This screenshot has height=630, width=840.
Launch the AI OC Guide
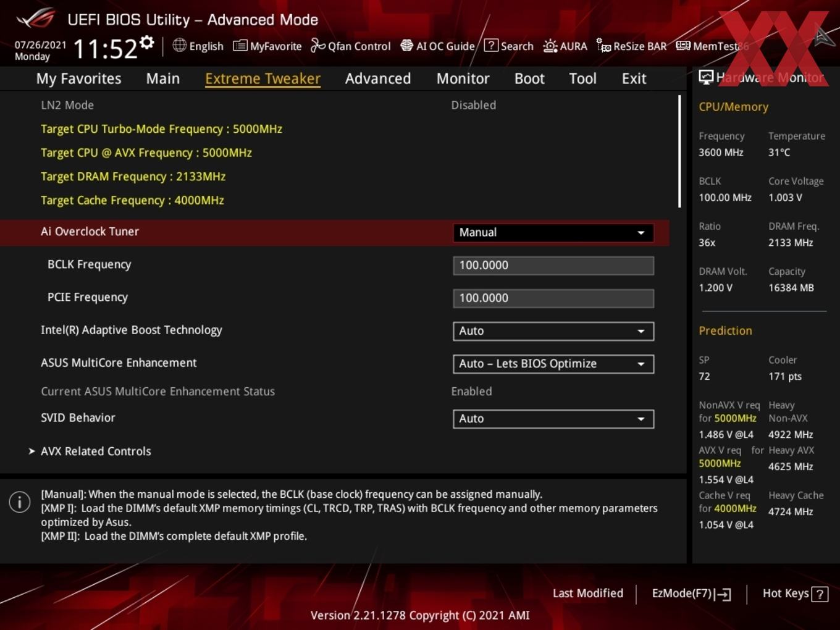[437, 46]
